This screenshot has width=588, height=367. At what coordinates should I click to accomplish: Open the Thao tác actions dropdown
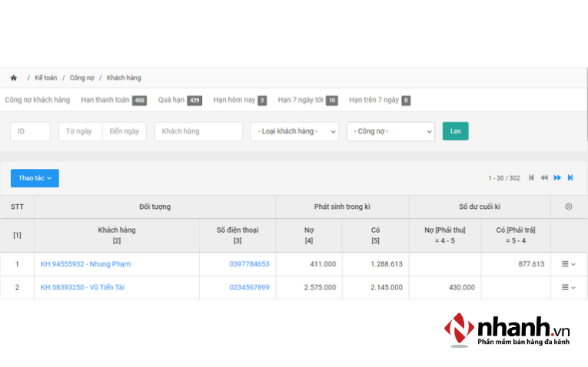click(x=35, y=178)
